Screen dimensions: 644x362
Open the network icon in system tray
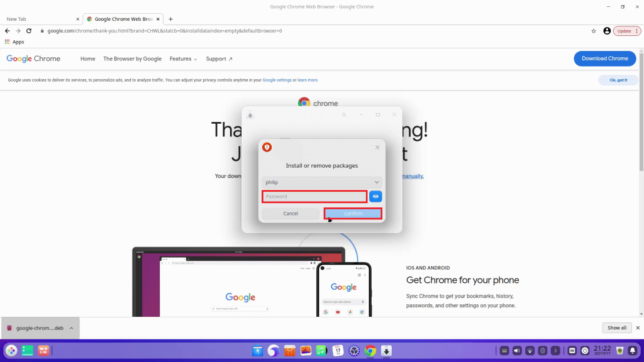click(530, 351)
